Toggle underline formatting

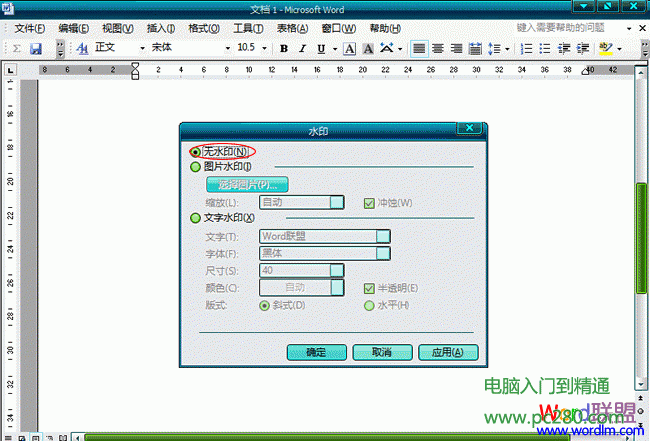(x=321, y=48)
